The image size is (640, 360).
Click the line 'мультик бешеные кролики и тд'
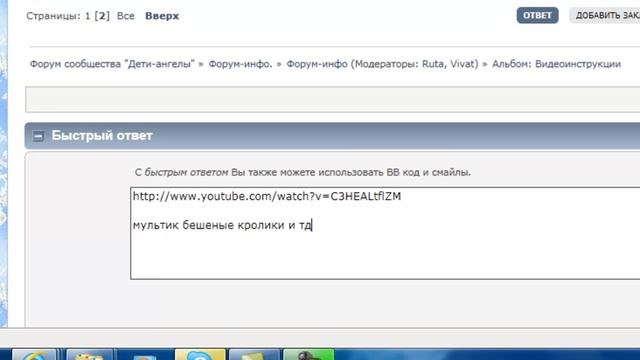[222, 225]
